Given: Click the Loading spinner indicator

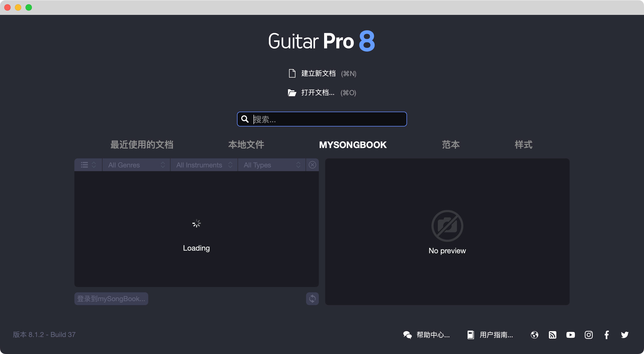Looking at the screenshot, I should click(x=197, y=224).
